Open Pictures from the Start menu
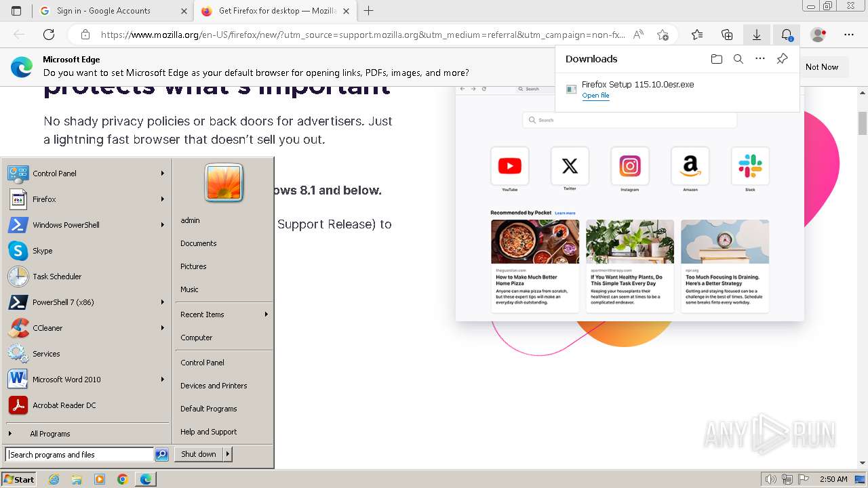This screenshot has height=488, width=868. coord(193,266)
